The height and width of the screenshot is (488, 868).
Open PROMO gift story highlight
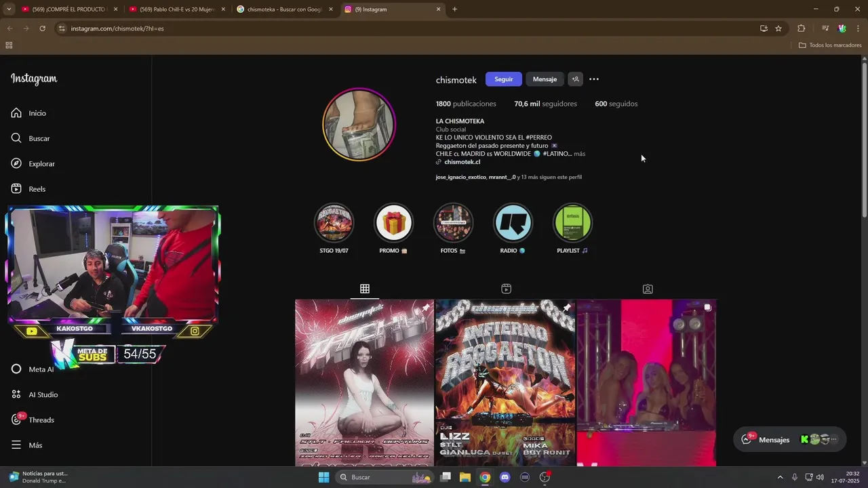(x=394, y=222)
